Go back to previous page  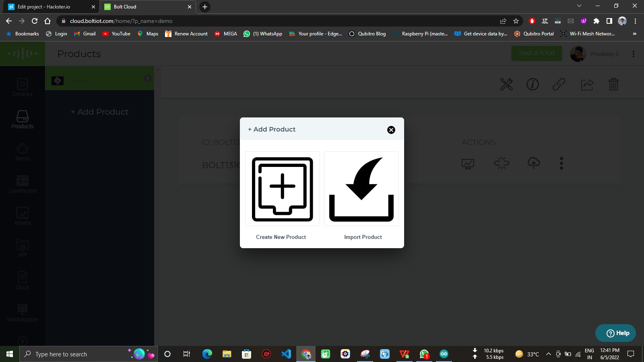pyautogui.click(x=9, y=21)
